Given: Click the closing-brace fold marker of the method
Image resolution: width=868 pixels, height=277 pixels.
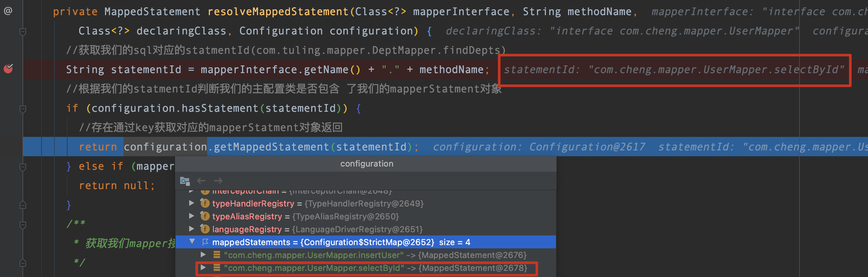Looking at the screenshot, I should coord(23,205).
